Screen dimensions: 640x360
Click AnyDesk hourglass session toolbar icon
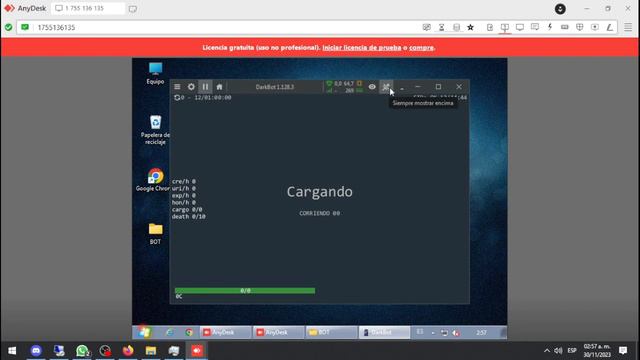[441, 27]
